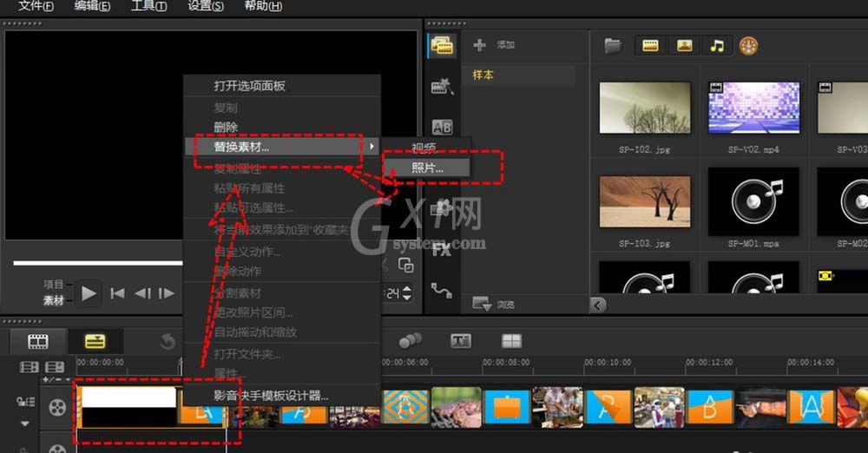Image resolution: width=868 pixels, height=453 pixels.
Task: Open the Sound Mixer circles icon
Action: [x=411, y=340]
